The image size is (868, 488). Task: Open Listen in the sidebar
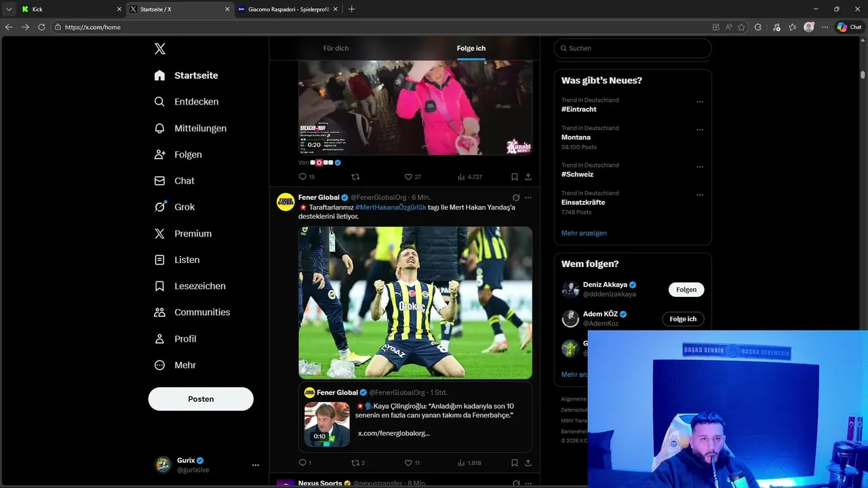(177, 260)
